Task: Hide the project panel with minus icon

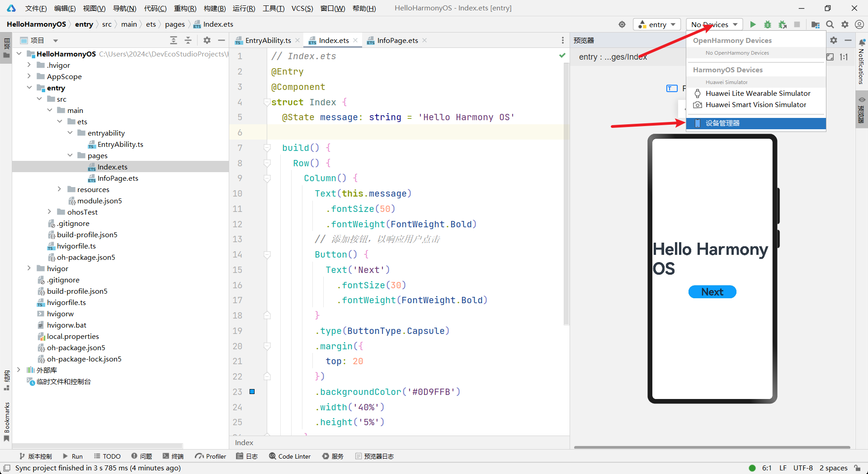Action: pos(222,40)
